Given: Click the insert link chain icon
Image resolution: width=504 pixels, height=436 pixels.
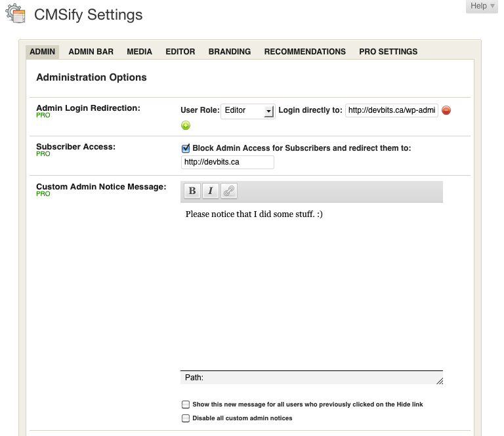Looking at the screenshot, I should point(229,191).
